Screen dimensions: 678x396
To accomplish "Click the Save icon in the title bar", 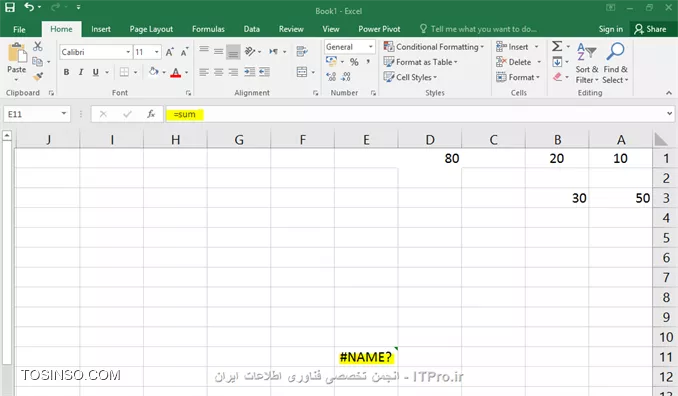I will [10, 7].
